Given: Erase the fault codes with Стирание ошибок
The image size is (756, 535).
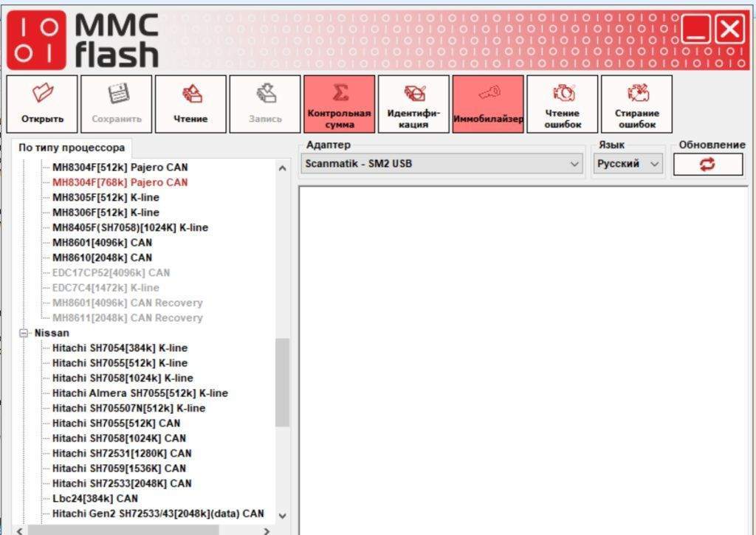Looking at the screenshot, I should coord(636,104).
